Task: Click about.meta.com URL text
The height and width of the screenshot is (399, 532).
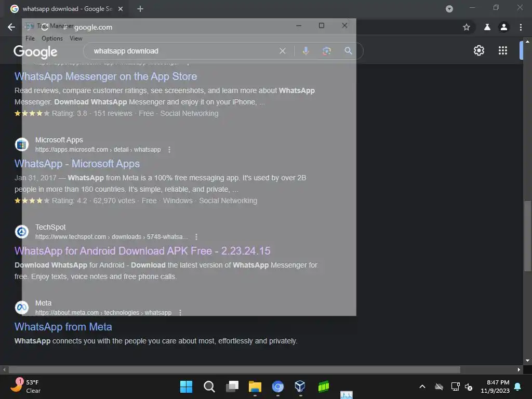Action: coord(103,312)
